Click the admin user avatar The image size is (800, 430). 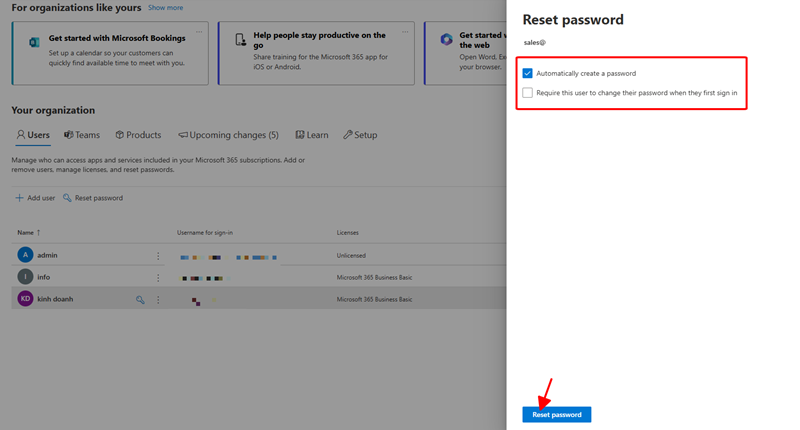pos(26,255)
